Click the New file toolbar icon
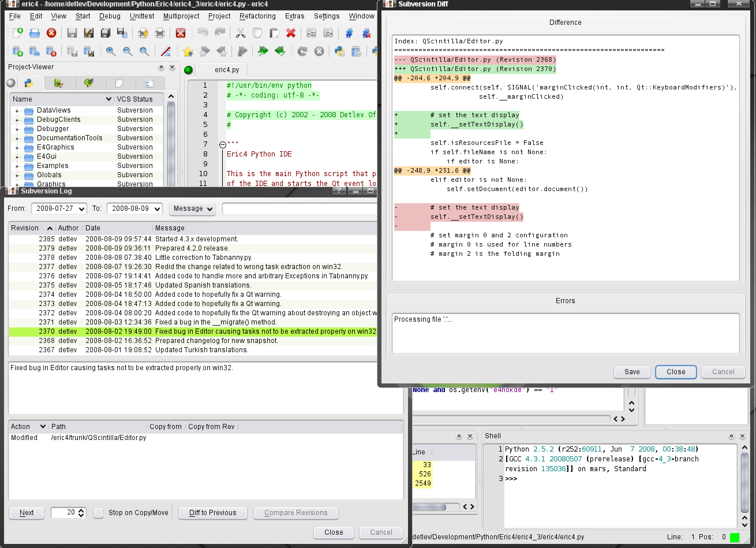 coord(17,33)
